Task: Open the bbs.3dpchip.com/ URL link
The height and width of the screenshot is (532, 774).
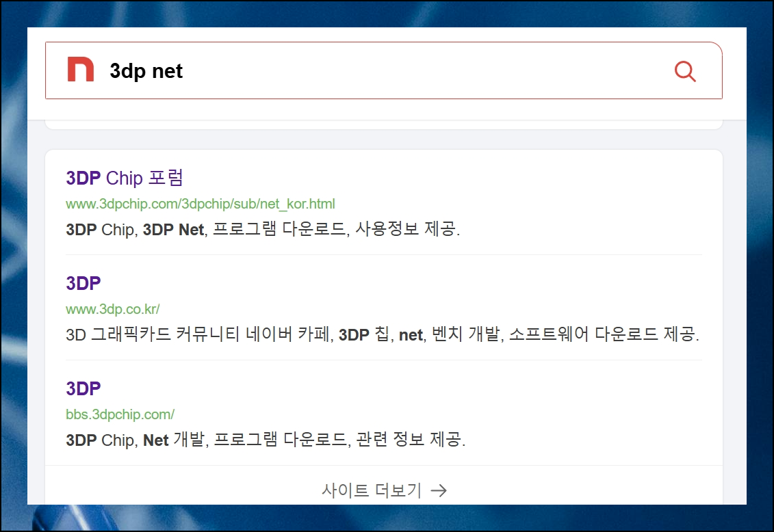Action: [x=120, y=414]
